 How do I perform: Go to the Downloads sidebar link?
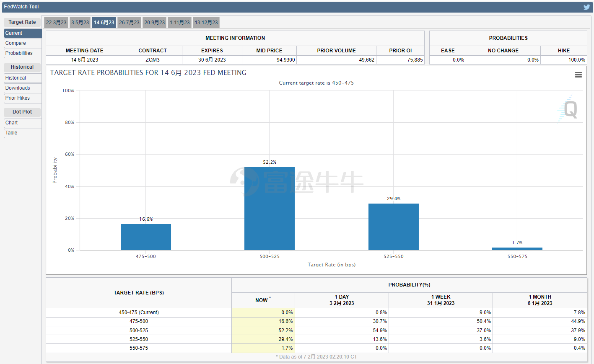(23, 88)
